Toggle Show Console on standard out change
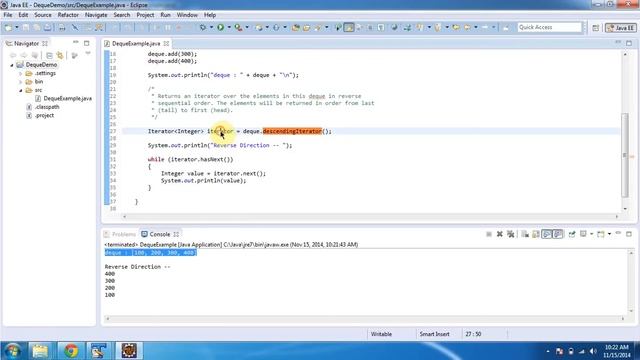Screen dimensions: 640x360 tap(547, 234)
